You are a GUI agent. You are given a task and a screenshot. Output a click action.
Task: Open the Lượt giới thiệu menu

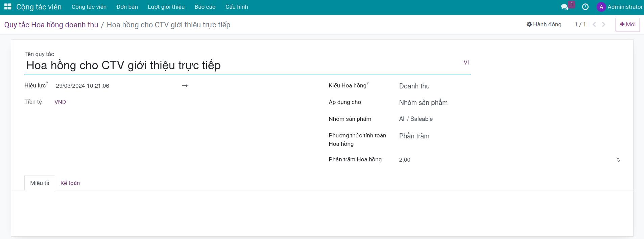[x=166, y=7]
